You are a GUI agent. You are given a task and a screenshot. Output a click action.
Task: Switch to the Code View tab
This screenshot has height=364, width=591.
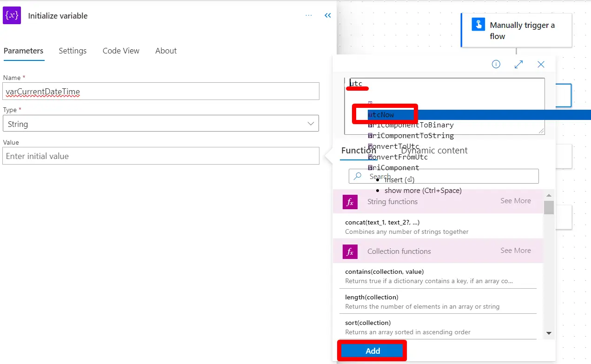(121, 51)
